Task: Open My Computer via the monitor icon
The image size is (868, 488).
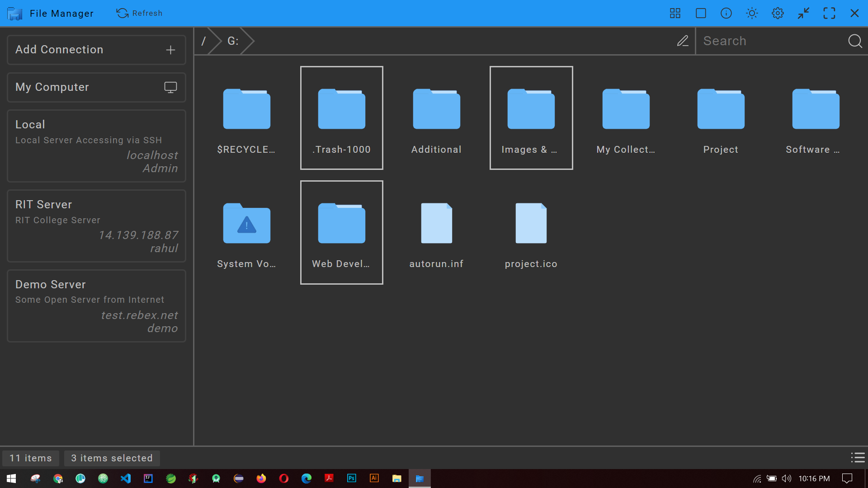Action: [170, 87]
